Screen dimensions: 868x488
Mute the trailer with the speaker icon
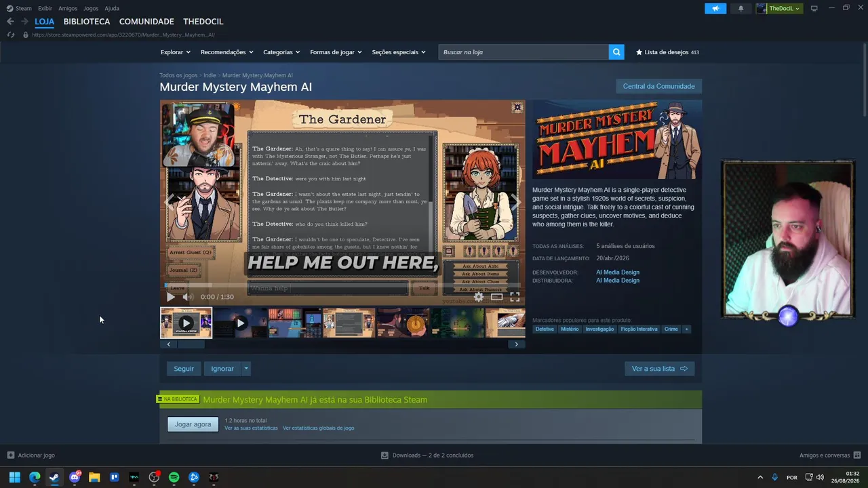click(188, 297)
